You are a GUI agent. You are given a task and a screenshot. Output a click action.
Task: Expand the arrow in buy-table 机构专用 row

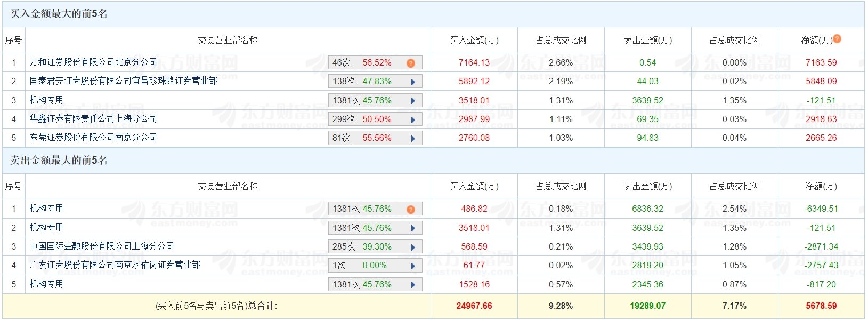[413, 101]
